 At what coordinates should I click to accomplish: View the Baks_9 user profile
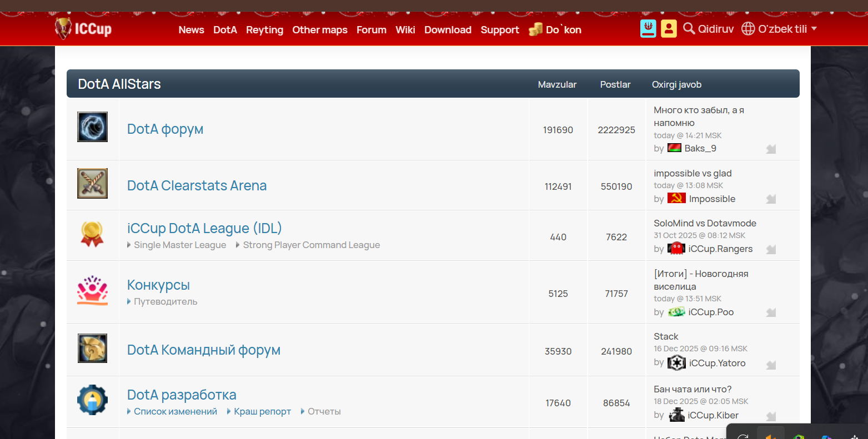point(700,148)
